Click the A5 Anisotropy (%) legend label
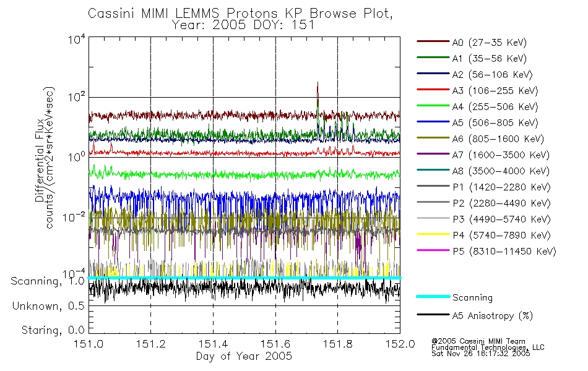 pyautogui.click(x=493, y=316)
